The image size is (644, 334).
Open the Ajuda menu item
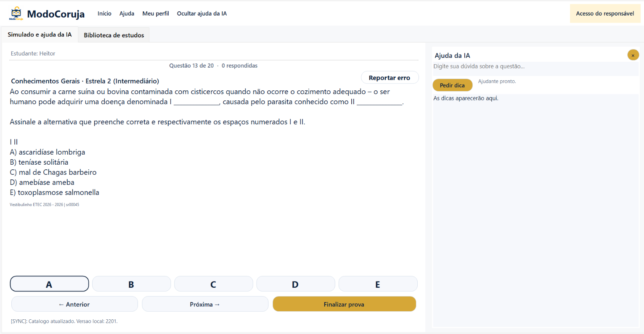point(127,13)
